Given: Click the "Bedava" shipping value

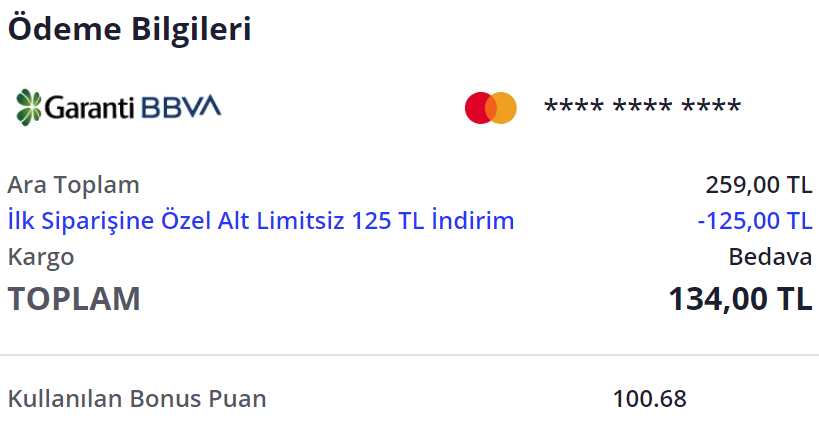Looking at the screenshot, I should pos(770,256).
